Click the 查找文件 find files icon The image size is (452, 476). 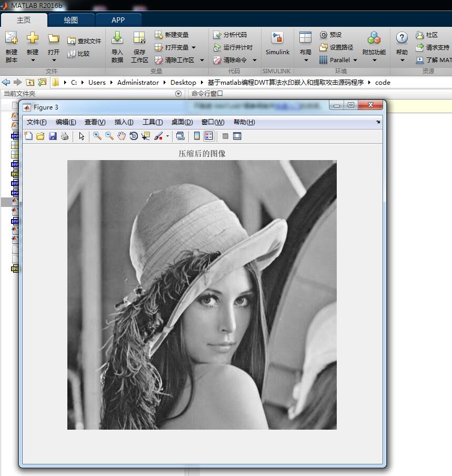(x=71, y=41)
